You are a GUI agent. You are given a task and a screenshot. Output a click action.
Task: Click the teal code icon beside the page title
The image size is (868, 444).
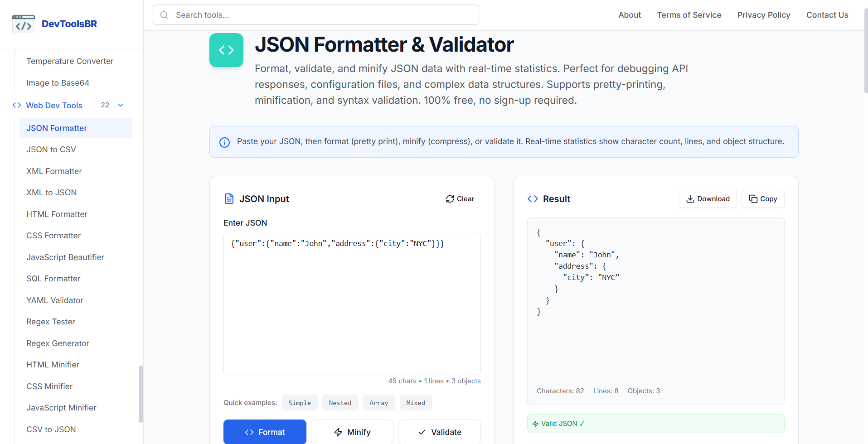coord(226,50)
